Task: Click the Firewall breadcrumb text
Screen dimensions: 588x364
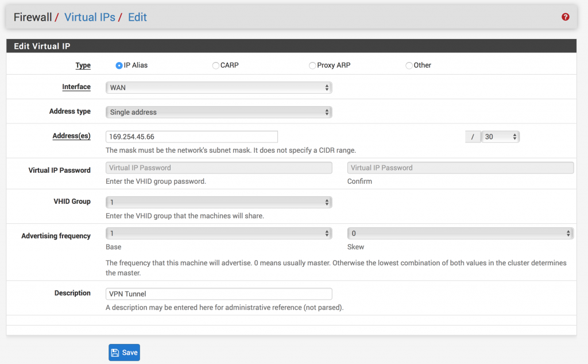Action: 33,17
